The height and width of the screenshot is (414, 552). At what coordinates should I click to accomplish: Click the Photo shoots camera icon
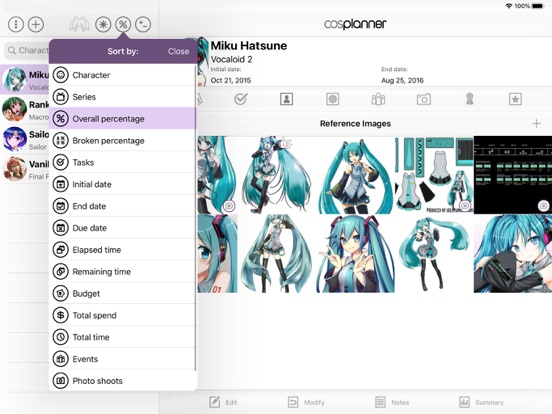61,381
